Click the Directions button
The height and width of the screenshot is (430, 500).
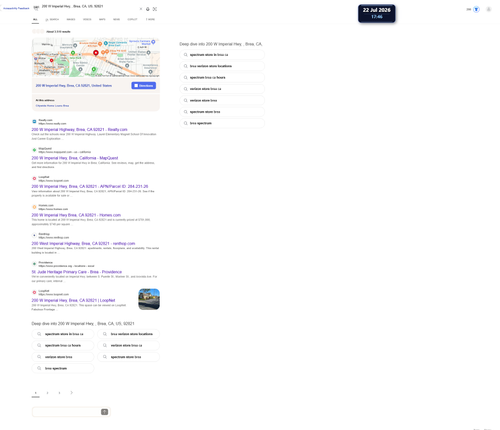click(144, 86)
